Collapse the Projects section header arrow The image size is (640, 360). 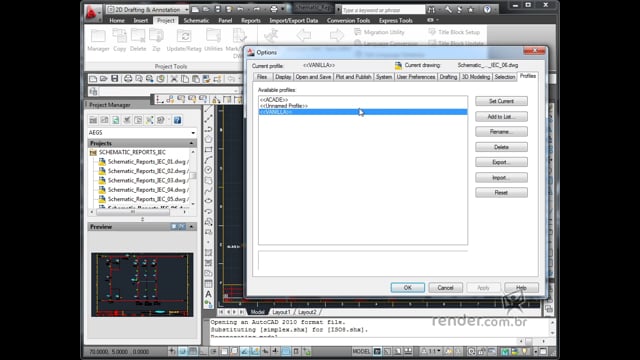[191, 143]
